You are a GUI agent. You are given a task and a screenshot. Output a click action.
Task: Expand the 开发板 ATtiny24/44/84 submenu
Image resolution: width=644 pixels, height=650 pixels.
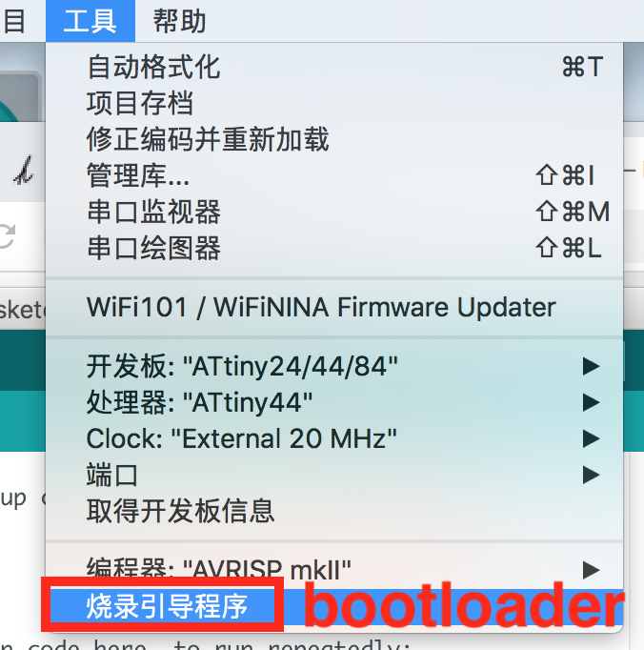click(x=334, y=366)
